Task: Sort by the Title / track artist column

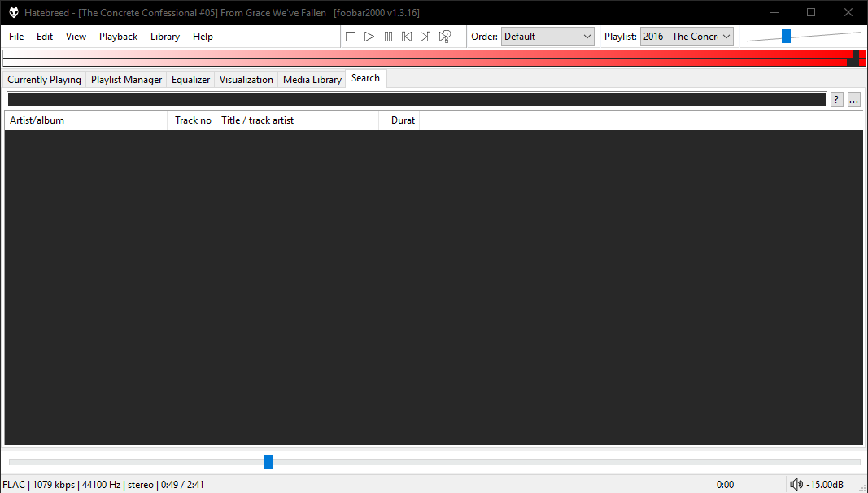Action: [x=297, y=120]
